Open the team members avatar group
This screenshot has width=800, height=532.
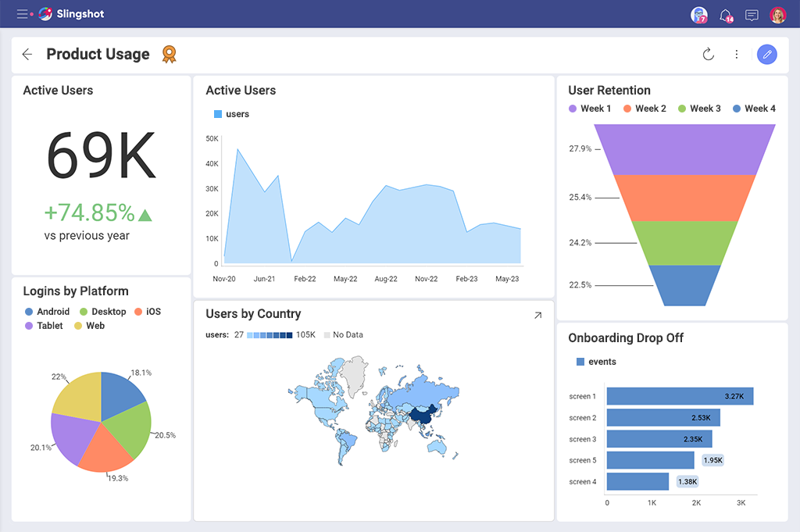[698, 15]
